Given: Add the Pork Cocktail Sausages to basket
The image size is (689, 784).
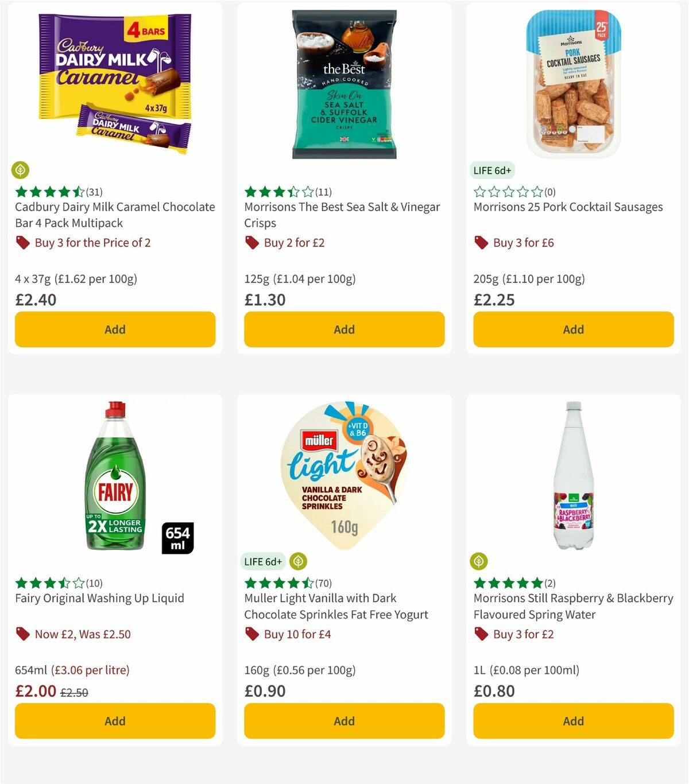Looking at the screenshot, I should [573, 329].
